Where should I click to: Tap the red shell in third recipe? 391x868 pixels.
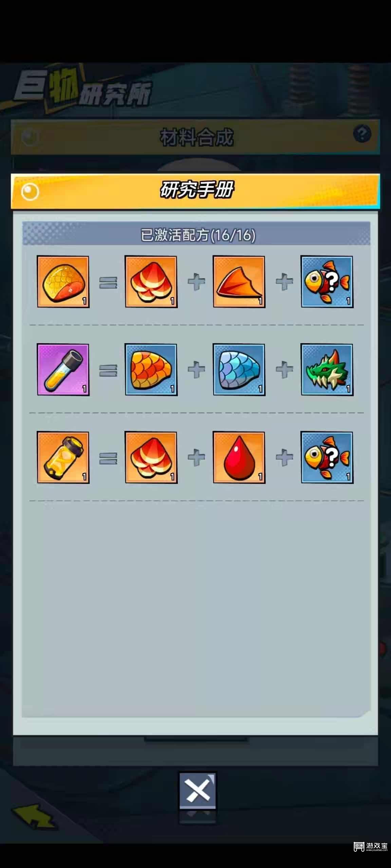(151, 457)
